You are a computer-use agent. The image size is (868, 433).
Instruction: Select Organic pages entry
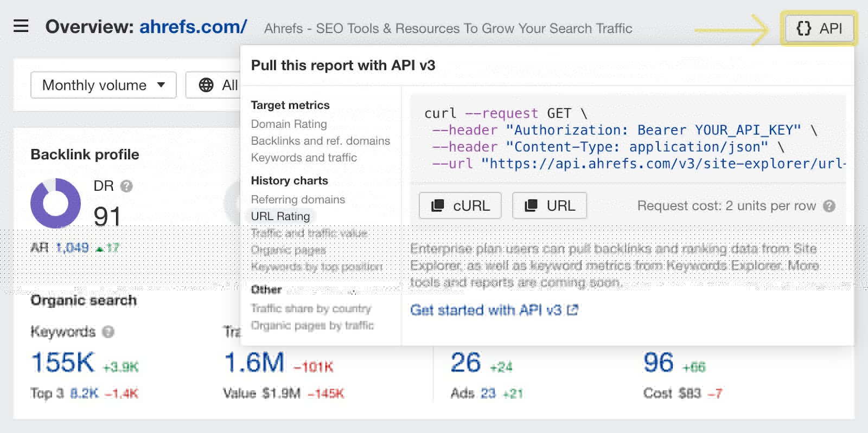(x=289, y=250)
